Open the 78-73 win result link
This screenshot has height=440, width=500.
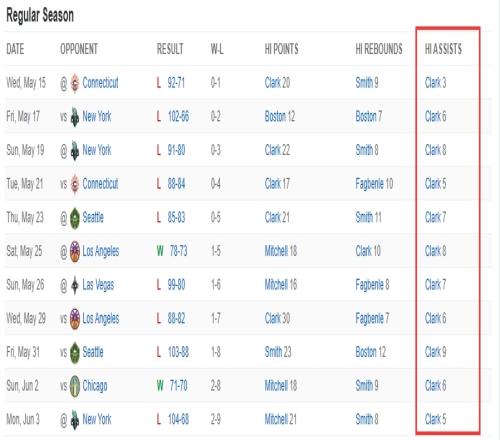coord(178,251)
